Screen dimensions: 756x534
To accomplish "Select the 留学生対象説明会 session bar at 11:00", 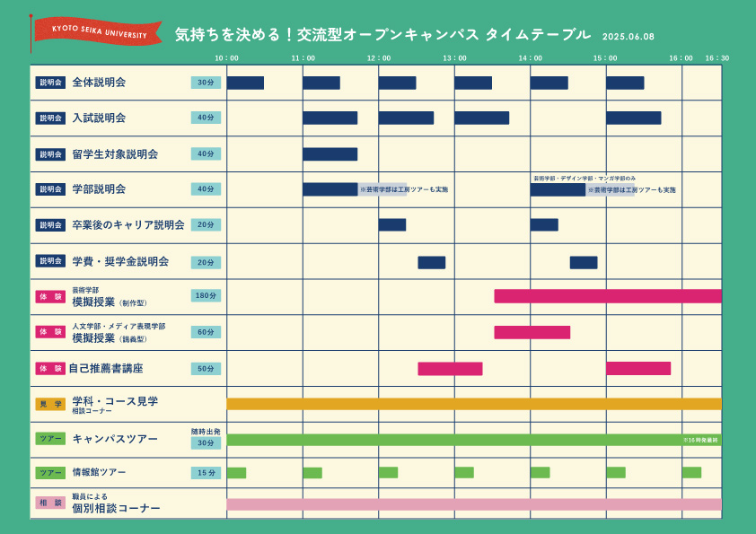I will click(330, 154).
